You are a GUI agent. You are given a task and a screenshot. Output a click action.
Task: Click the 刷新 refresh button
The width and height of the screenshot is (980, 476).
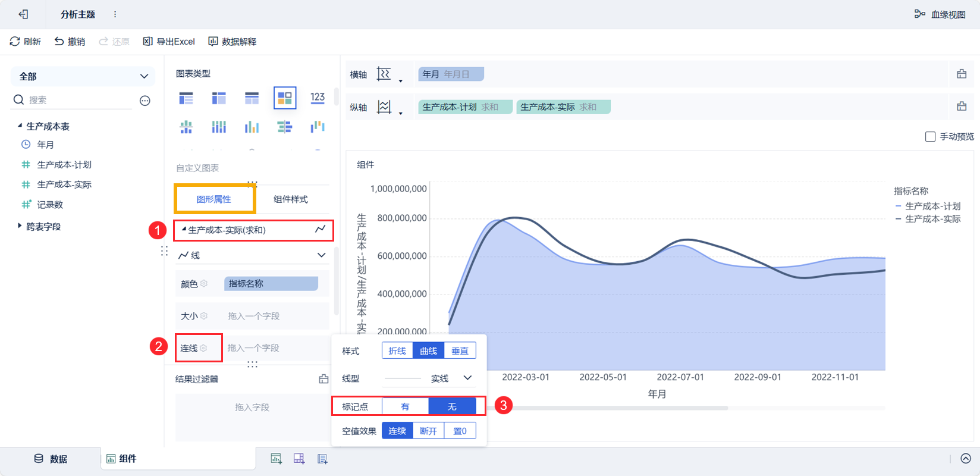click(26, 42)
